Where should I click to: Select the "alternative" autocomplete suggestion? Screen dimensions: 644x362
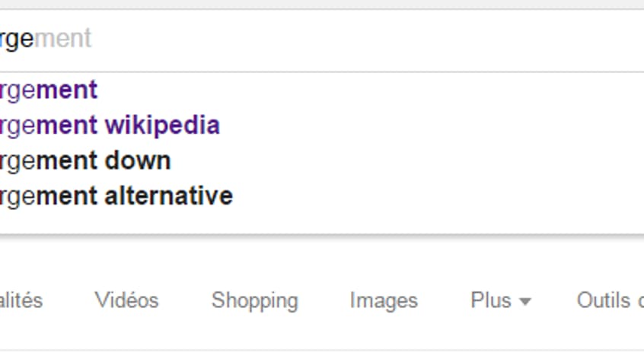tap(116, 196)
